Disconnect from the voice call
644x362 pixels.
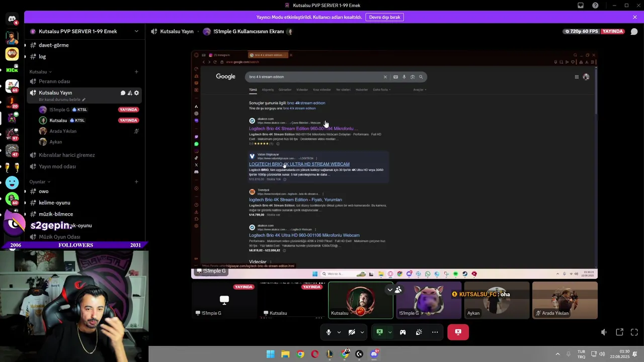(458, 332)
